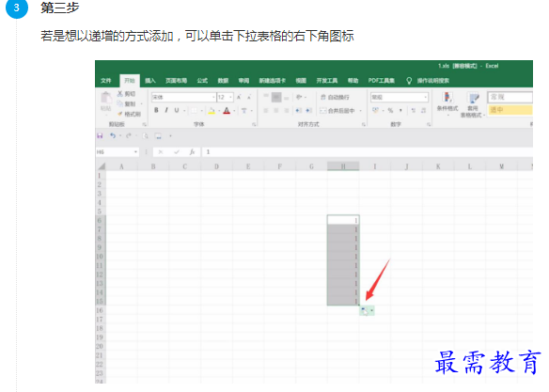Switch to the Formulas (公式) tab
The image size is (549, 392).
point(202,81)
